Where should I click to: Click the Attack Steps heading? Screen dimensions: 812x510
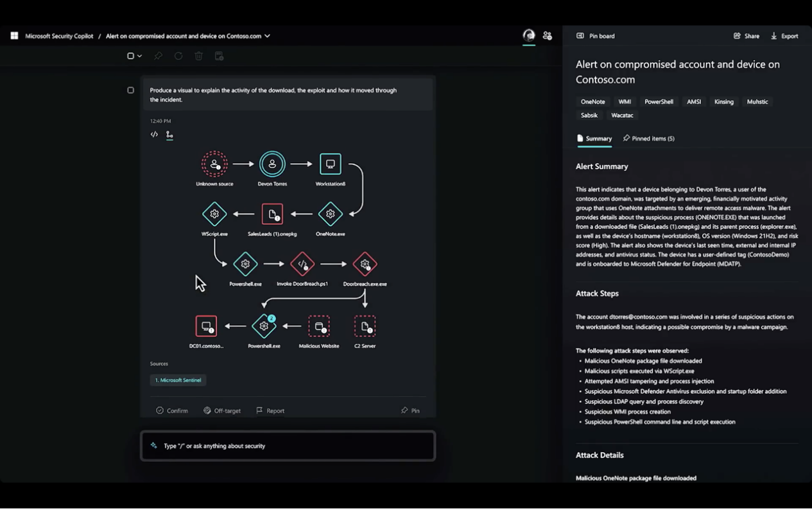click(x=598, y=294)
